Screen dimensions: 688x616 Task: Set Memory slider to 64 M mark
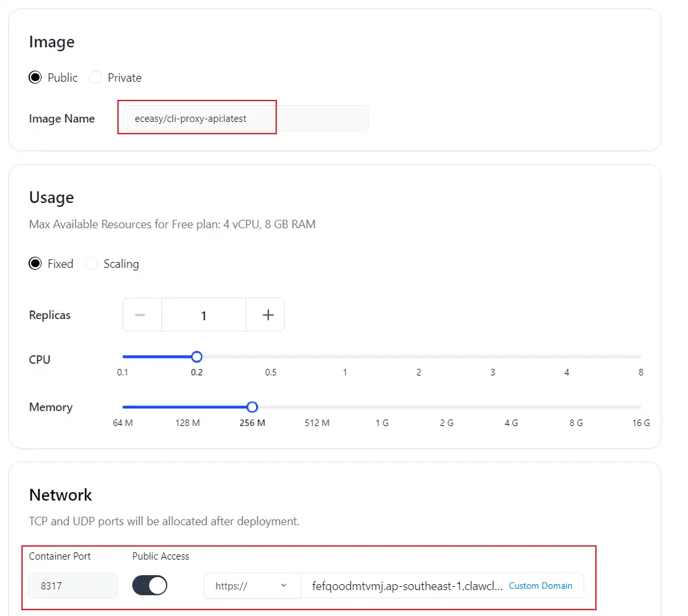point(123,407)
